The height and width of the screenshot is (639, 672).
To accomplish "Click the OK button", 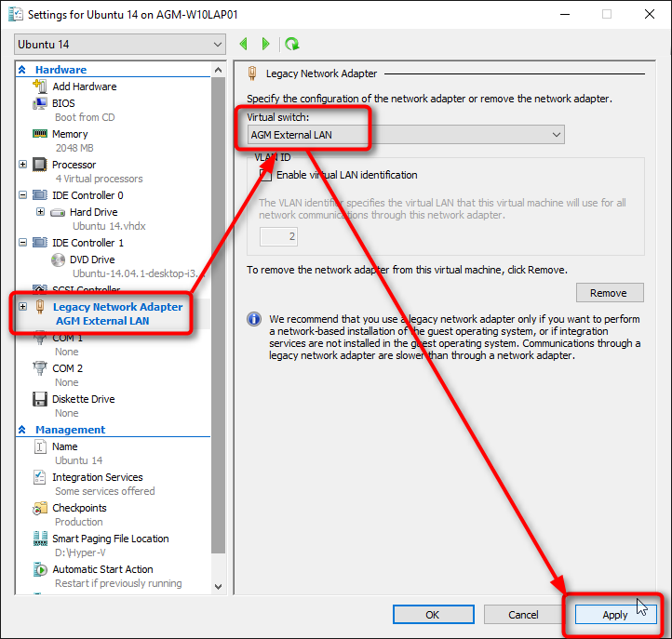I will click(434, 615).
